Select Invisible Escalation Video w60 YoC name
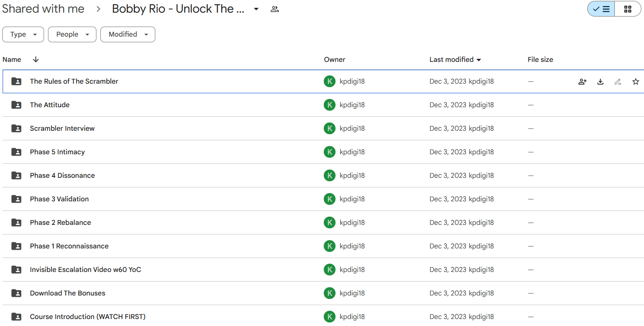This screenshot has width=644, height=326. coord(86,270)
